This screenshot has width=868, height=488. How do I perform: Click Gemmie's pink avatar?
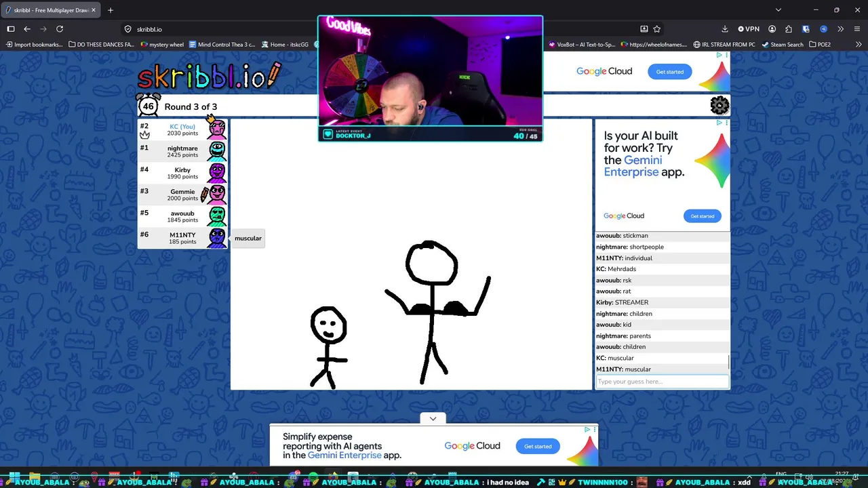point(217,195)
